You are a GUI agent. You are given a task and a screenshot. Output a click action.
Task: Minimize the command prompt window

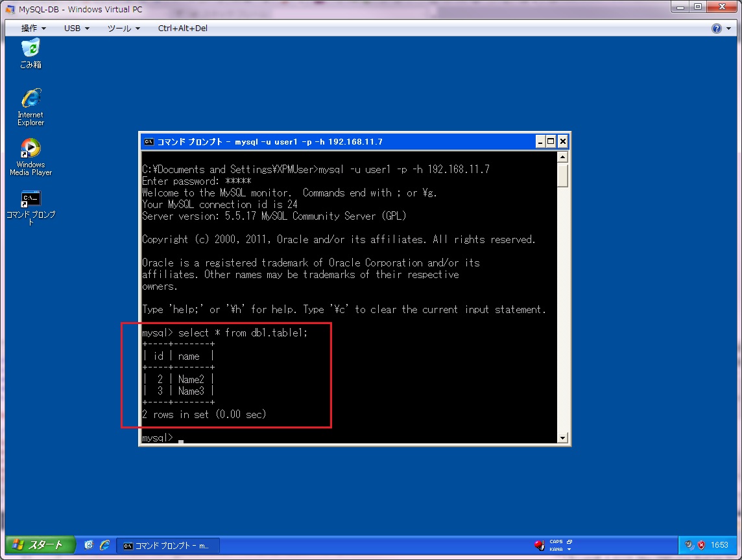[x=540, y=141]
